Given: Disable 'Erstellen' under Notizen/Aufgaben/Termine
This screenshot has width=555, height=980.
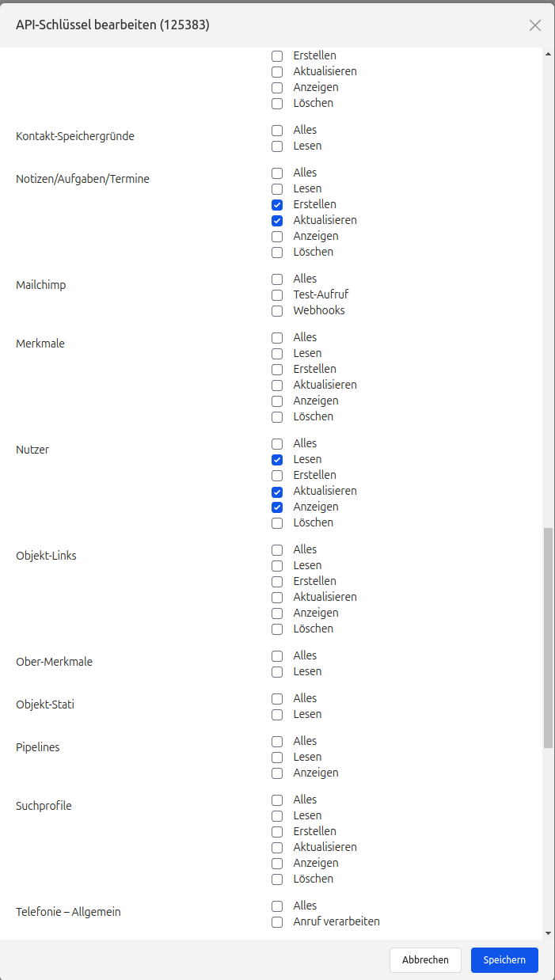Looking at the screenshot, I should point(276,204).
